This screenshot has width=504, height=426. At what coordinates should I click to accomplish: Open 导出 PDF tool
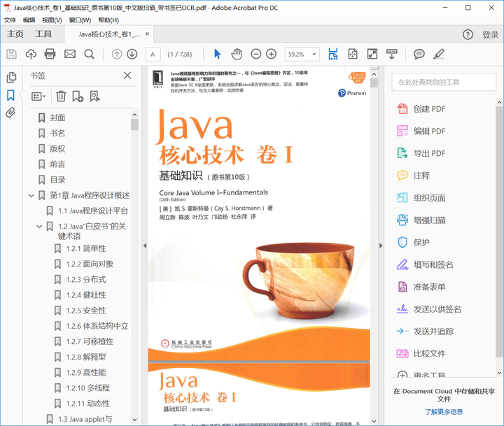pyautogui.click(x=421, y=153)
